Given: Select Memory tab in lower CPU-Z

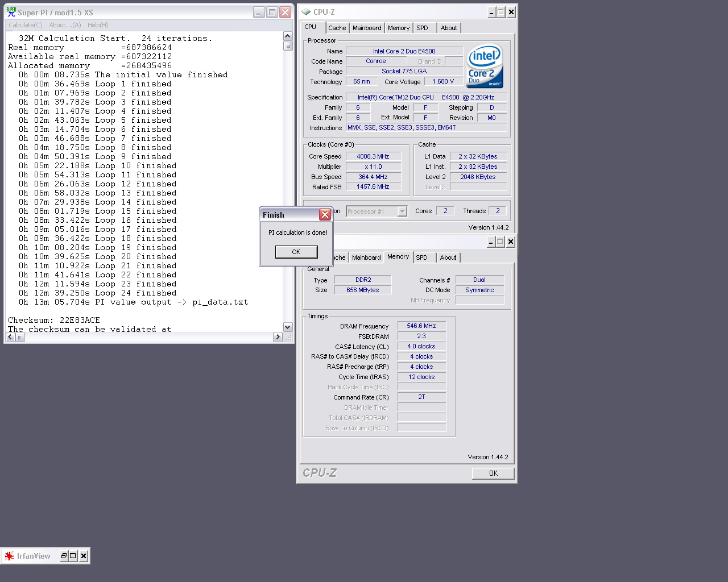Looking at the screenshot, I should 398,257.
